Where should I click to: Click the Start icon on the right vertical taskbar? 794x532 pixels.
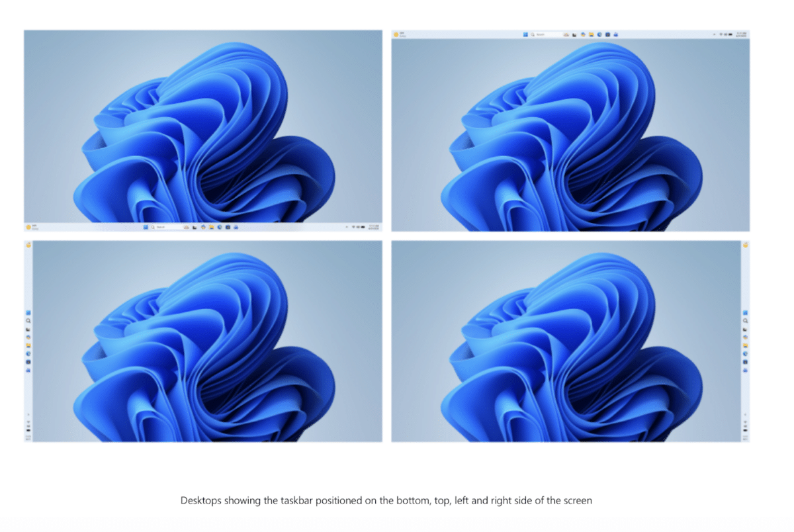[x=745, y=312]
